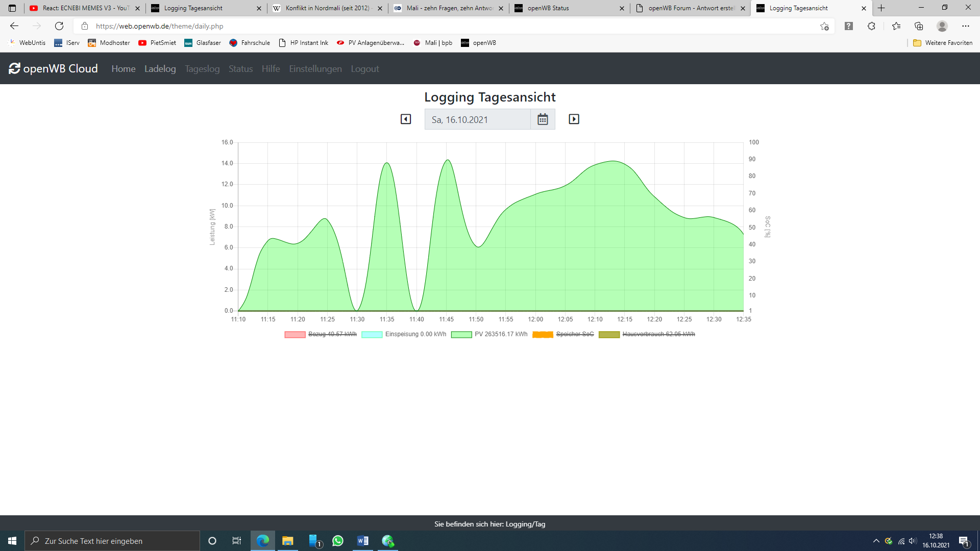Add the page to favorites with the star icon

click(x=824, y=26)
